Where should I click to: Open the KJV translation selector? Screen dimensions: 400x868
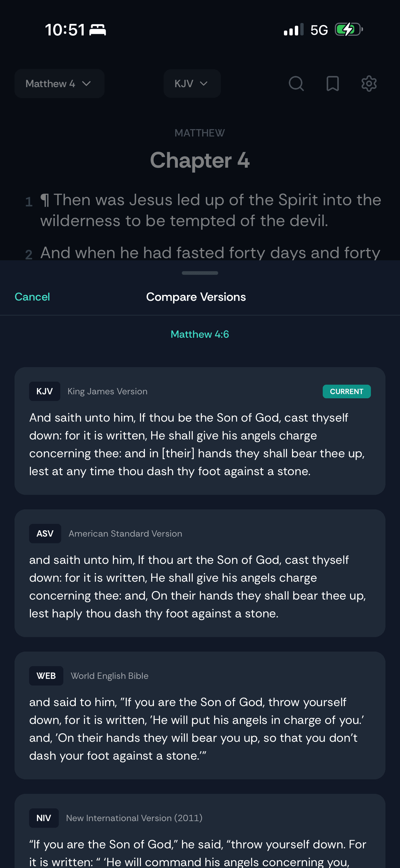coord(192,84)
